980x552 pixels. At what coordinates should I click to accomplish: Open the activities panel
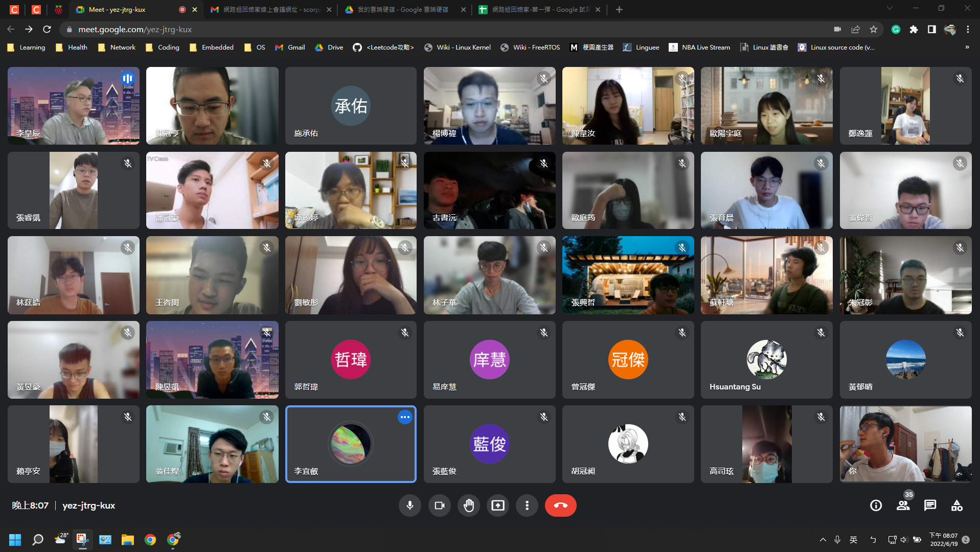pyautogui.click(x=956, y=505)
